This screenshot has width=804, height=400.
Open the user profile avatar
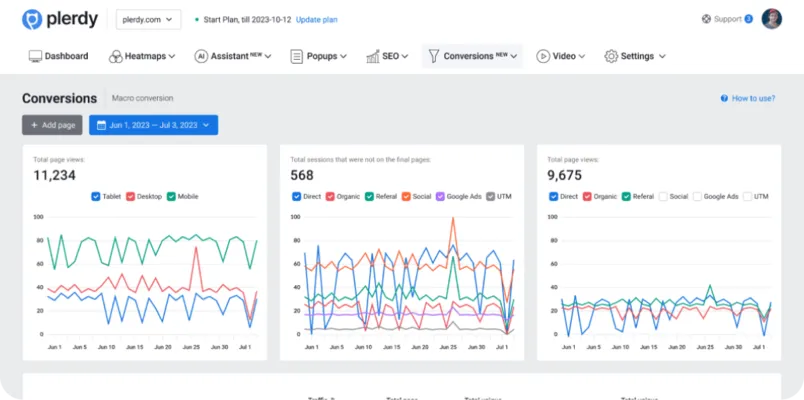tap(771, 18)
